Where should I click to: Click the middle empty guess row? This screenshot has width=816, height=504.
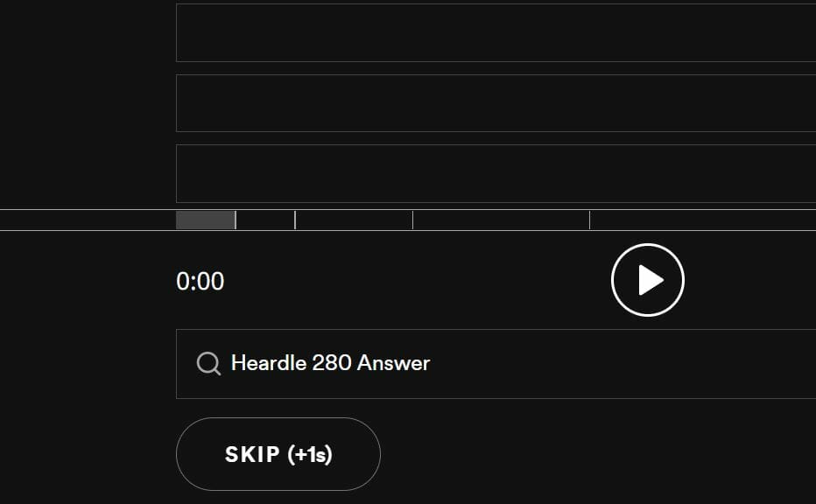[496, 103]
